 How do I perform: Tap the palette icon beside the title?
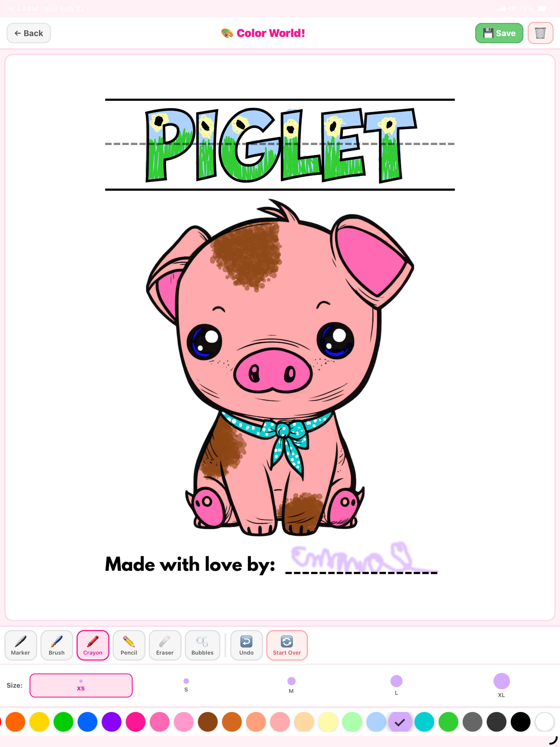tap(227, 33)
